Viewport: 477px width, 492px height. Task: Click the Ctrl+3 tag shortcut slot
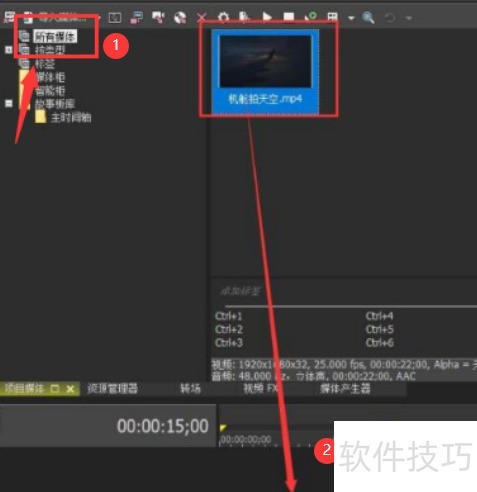coord(229,343)
